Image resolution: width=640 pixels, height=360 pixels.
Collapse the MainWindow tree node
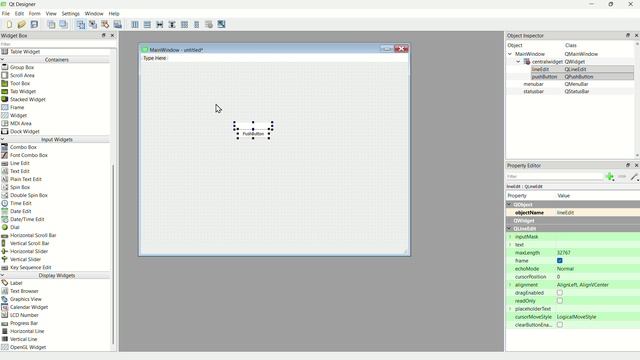point(510,54)
